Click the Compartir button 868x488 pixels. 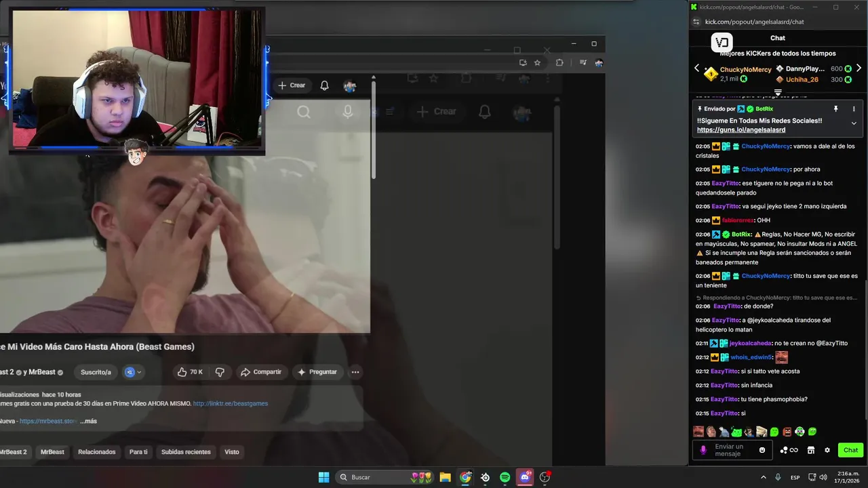coord(260,372)
